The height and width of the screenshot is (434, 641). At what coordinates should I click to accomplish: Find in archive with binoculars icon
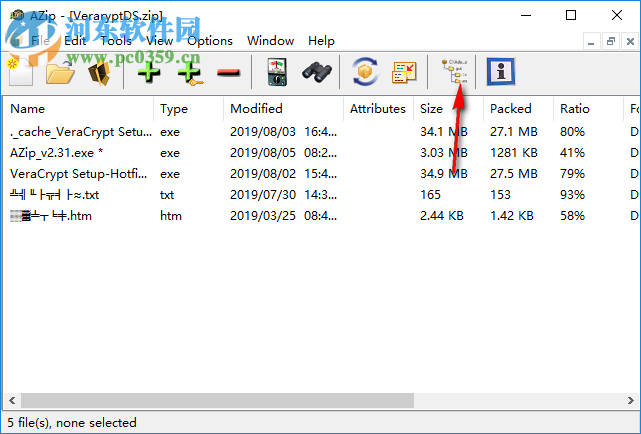tap(317, 72)
